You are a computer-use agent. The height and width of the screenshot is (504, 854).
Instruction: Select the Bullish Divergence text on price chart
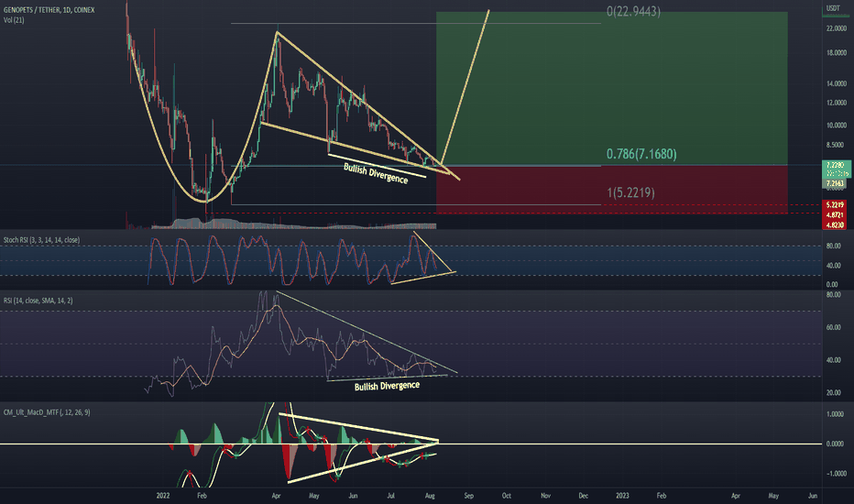376,173
